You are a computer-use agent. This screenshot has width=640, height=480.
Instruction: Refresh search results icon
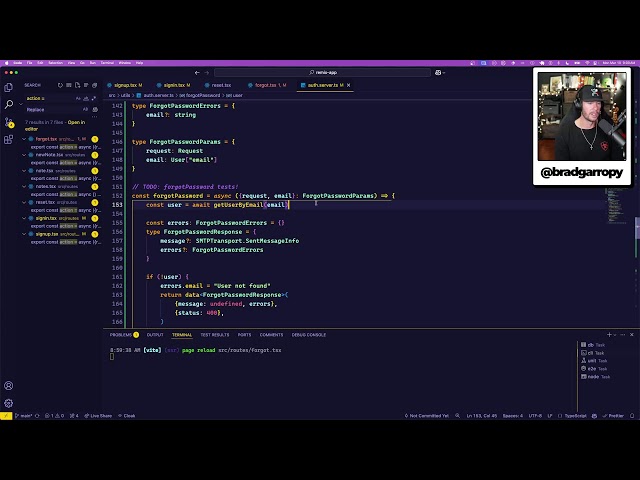(x=60, y=85)
